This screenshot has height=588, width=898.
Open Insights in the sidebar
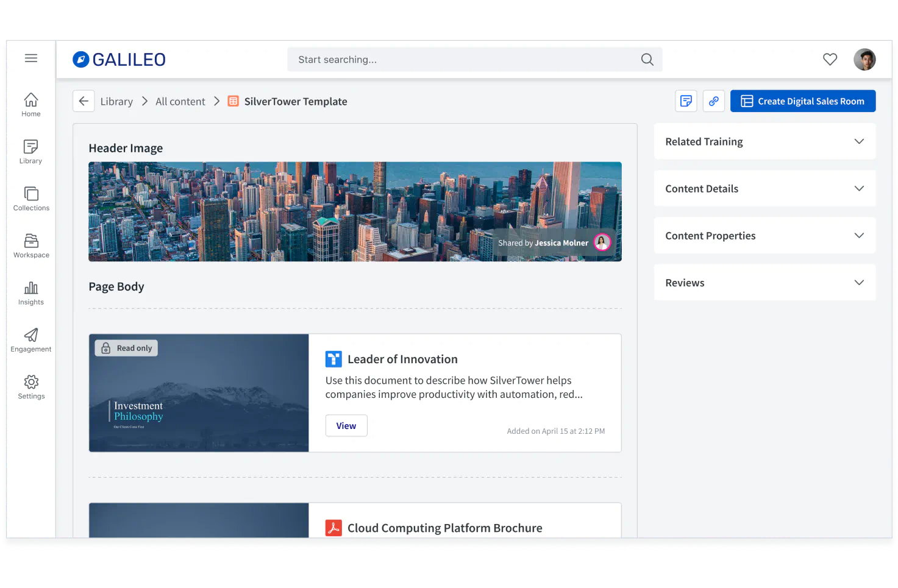pyautogui.click(x=31, y=292)
